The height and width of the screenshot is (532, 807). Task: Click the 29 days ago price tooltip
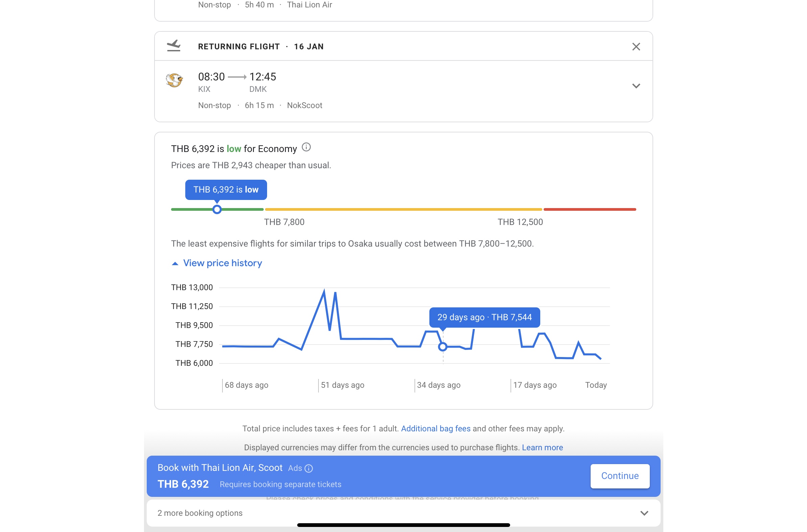(484, 317)
